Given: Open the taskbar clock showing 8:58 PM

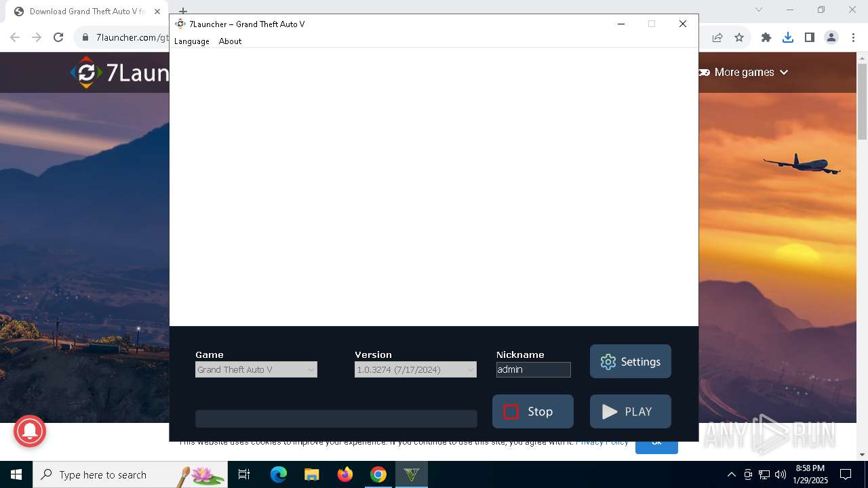Looking at the screenshot, I should click(810, 474).
